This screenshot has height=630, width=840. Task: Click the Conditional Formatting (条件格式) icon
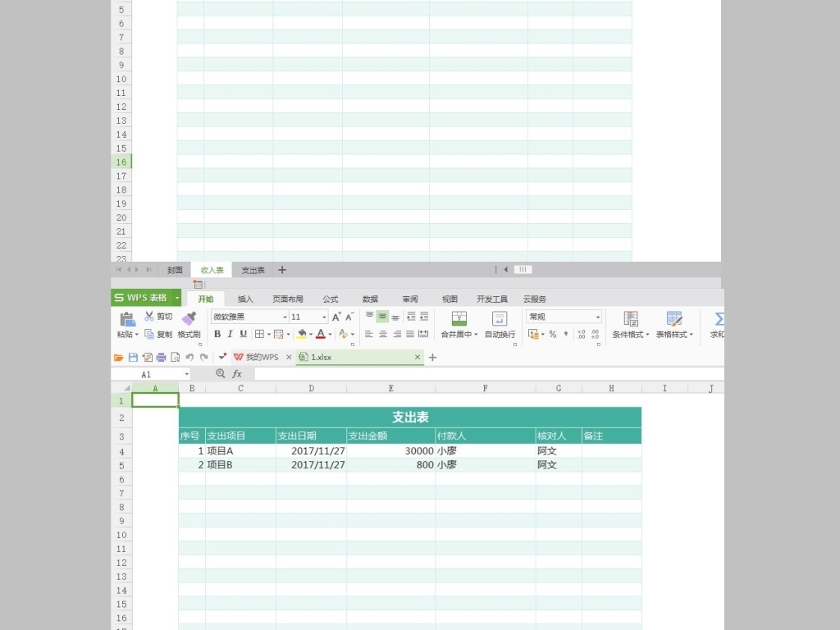[x=631, y=319]
